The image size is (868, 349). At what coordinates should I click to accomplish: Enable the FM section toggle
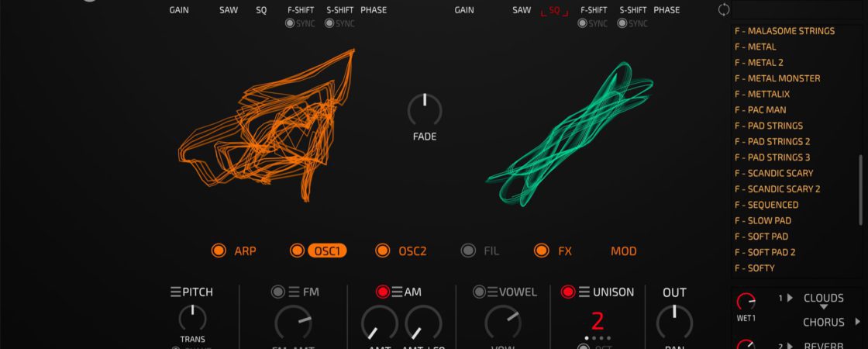click(278, 292)
